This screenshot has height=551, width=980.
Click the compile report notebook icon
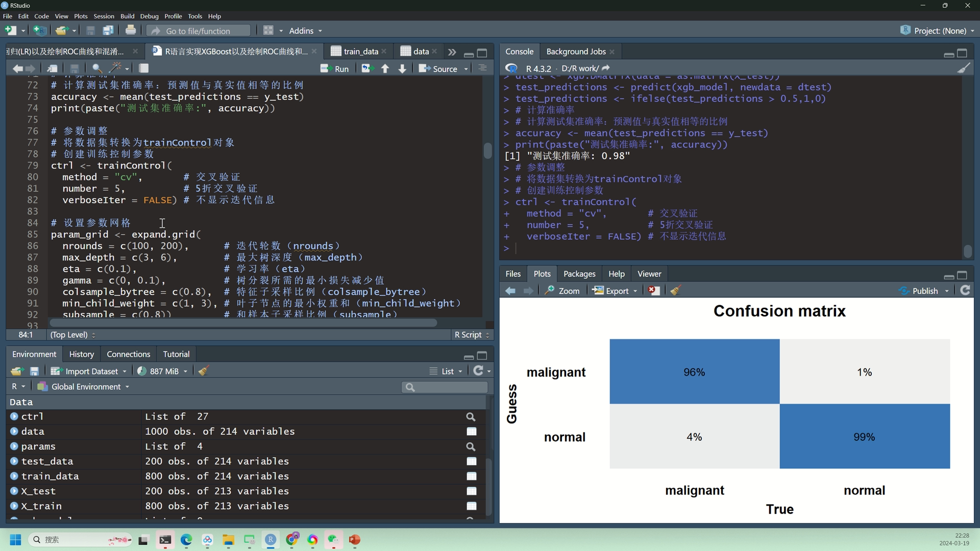144,68
